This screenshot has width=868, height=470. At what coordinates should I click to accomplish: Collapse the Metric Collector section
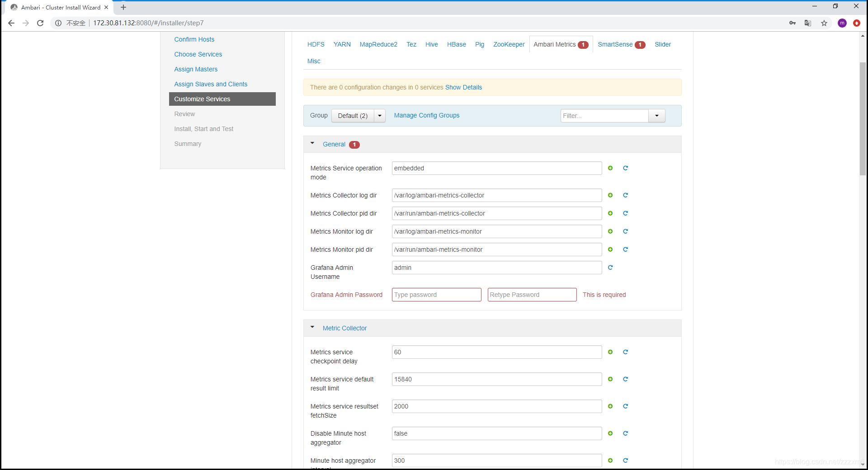(312, 327)
